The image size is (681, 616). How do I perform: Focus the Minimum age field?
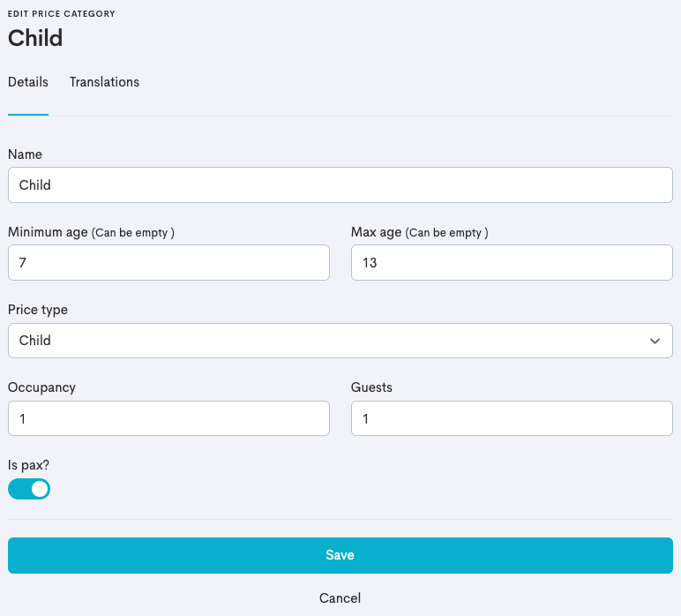point(168,263)
